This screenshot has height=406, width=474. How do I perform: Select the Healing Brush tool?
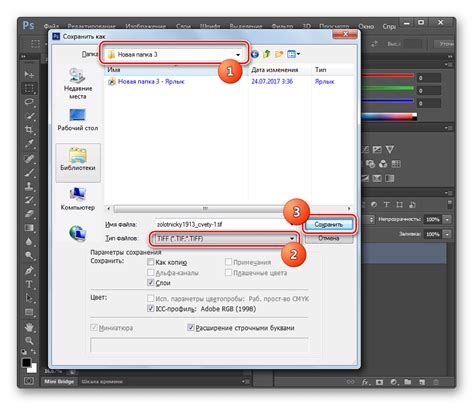click(29, 158)
